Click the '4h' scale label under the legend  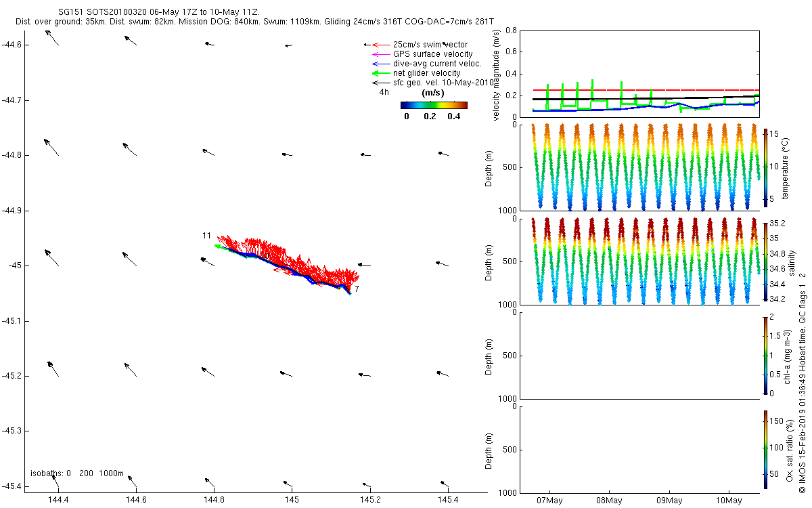(x=384, y=91)
